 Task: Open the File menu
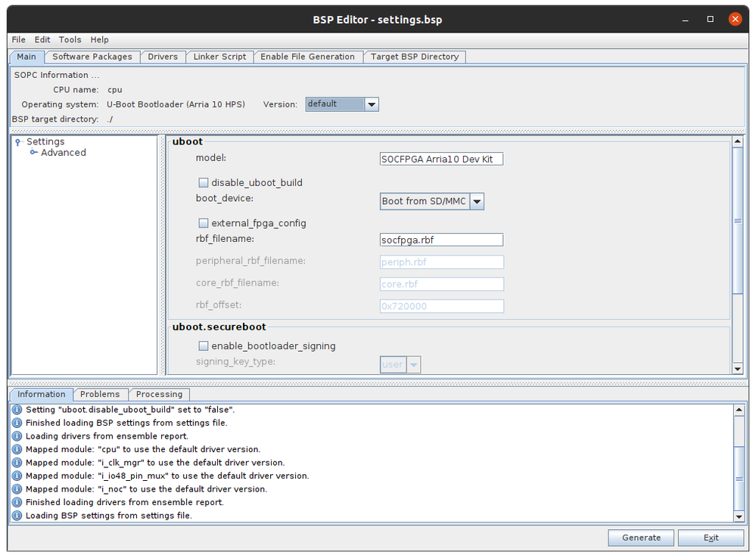(19, 39)
